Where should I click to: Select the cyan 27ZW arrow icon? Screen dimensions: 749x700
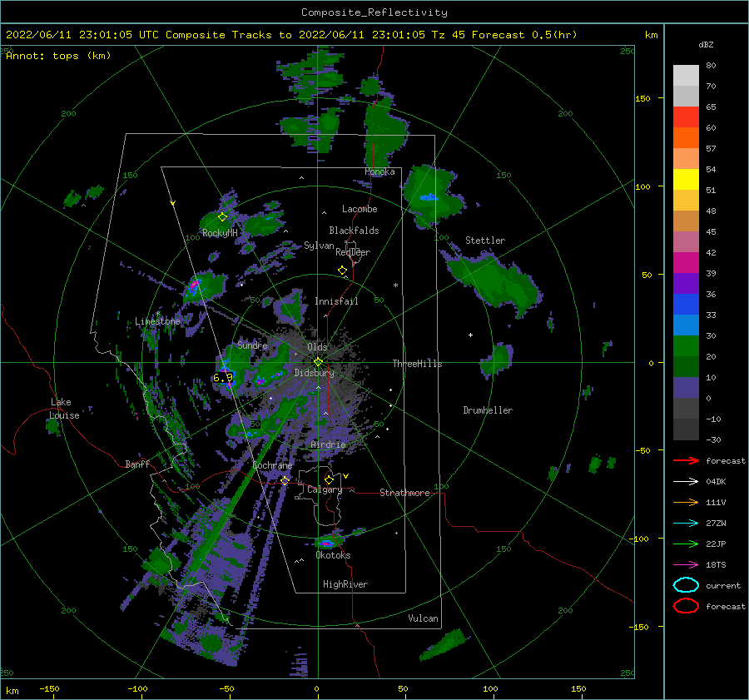(x=686, y=524)
